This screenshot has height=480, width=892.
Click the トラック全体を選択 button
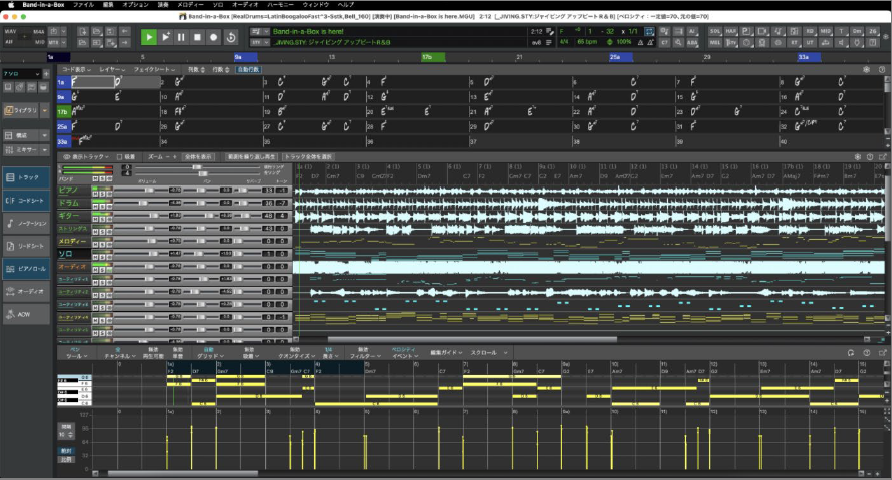click(x=309, y=156)
